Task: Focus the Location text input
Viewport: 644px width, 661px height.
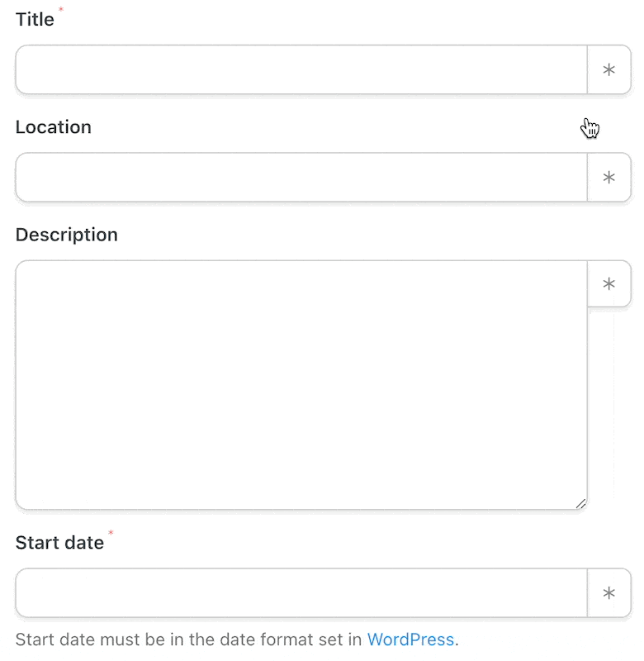Action: pos(301,177)
